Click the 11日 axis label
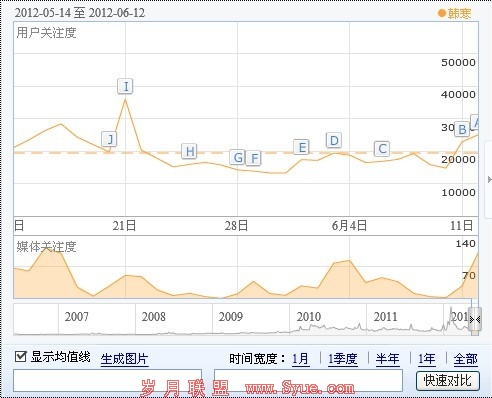This screenshot has height=398, width=492. 462,226
